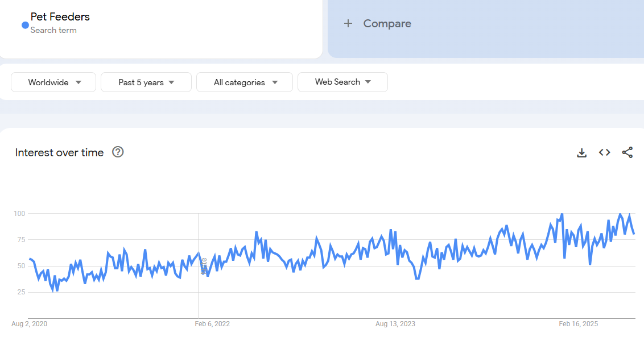Image resolution: width=644 pixels, height=341 pixels.
Task: Click the Aug 13, 2023 axis label
Action: 395,324
